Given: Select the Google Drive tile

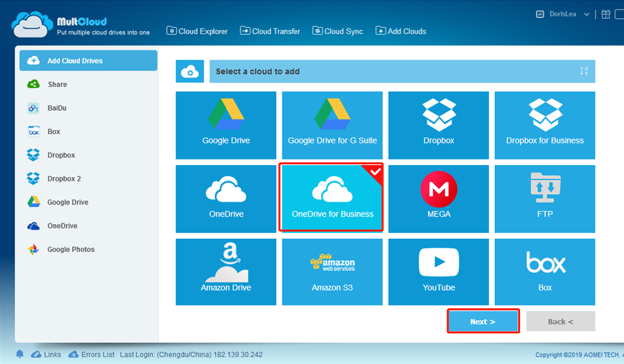Looking at the screenshot, I should click(x=226, y=126).
